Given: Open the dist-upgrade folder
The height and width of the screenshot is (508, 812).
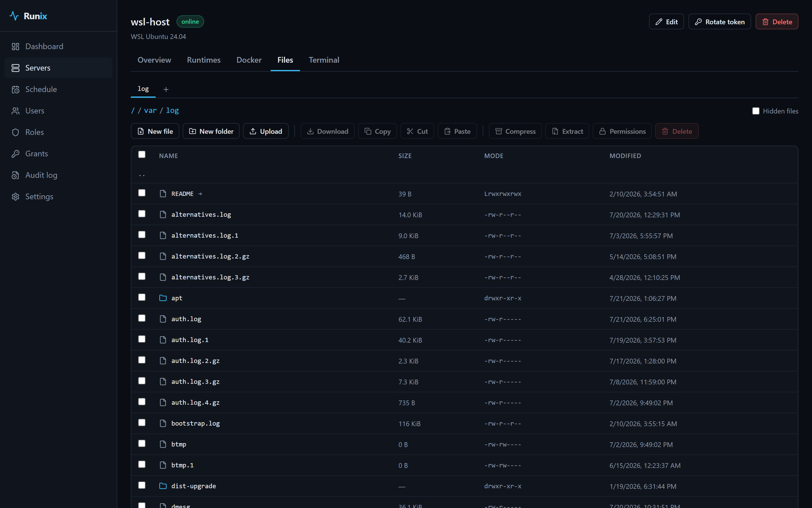Looking at the screenshot, I should pyautogui.click(x=194, y=486).
